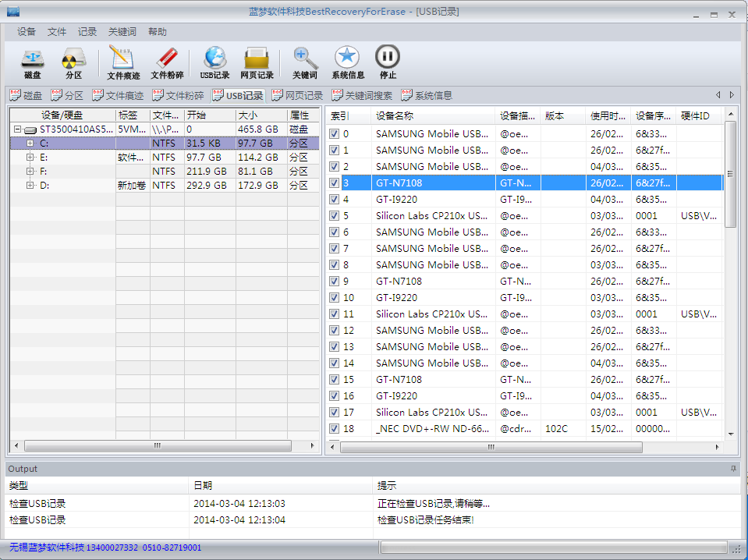The image size is (748, 560).
Task: Click disk tree horizontal scrollbar thumb
Action: [x=158, y=445]
